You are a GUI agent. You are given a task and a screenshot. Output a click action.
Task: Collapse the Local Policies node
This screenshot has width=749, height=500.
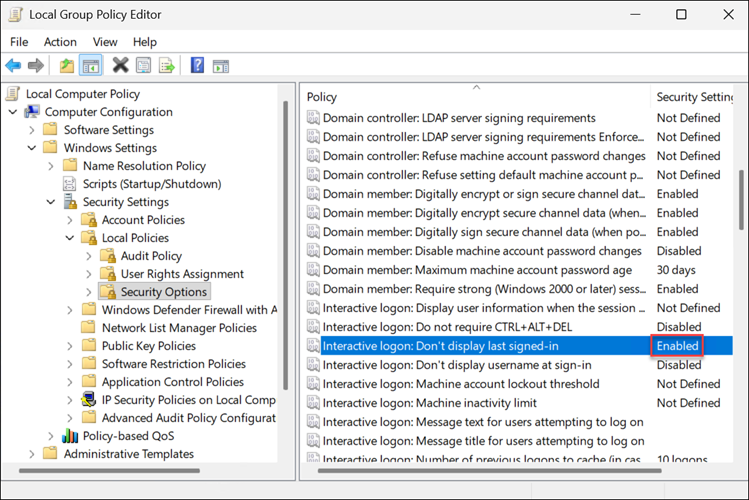tap(70, 238)
